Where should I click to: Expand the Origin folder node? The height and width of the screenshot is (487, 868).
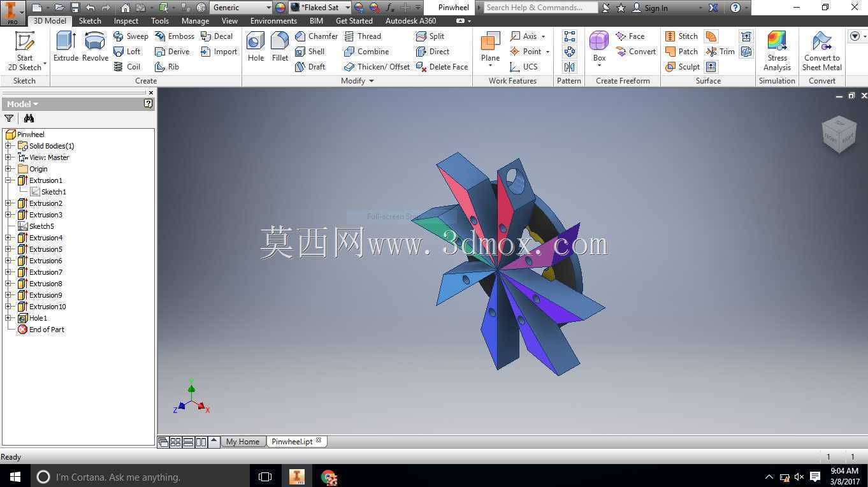click(9, 169)
